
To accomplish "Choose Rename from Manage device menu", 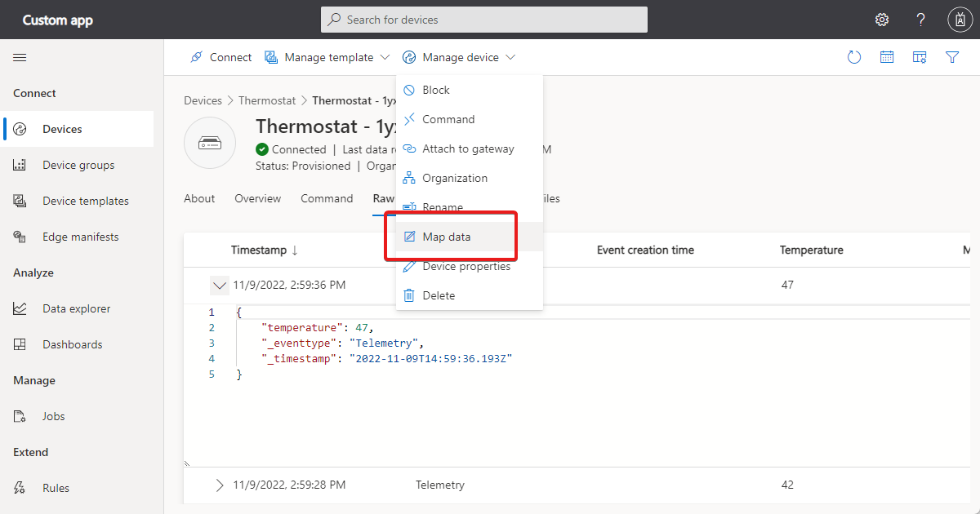I will 469,207.
